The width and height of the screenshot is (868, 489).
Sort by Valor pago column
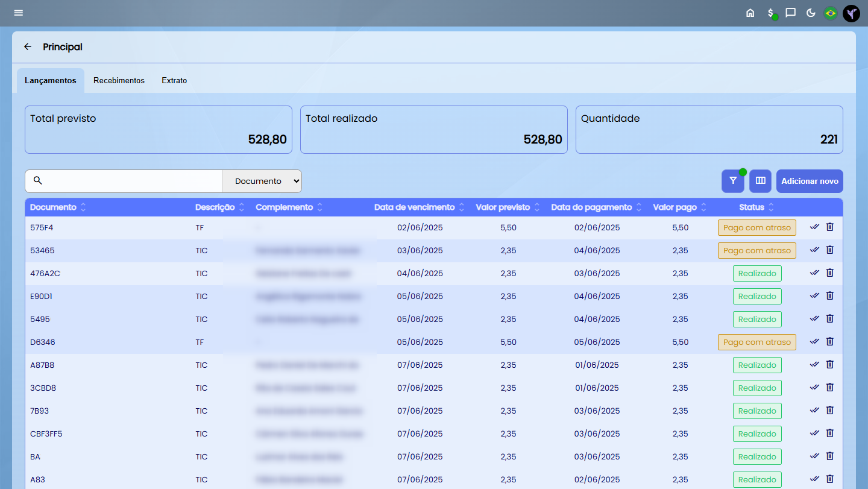680,207
